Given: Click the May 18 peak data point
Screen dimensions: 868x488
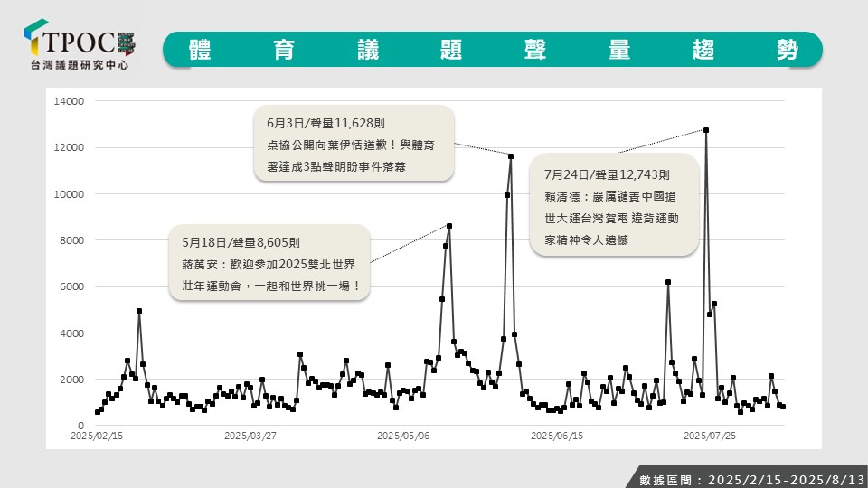Looking at the screenshot, I should point(449,226).
